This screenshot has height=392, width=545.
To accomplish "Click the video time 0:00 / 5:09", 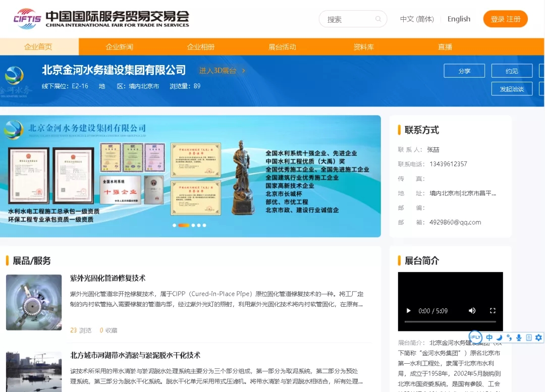I will [x=433, y=311].
